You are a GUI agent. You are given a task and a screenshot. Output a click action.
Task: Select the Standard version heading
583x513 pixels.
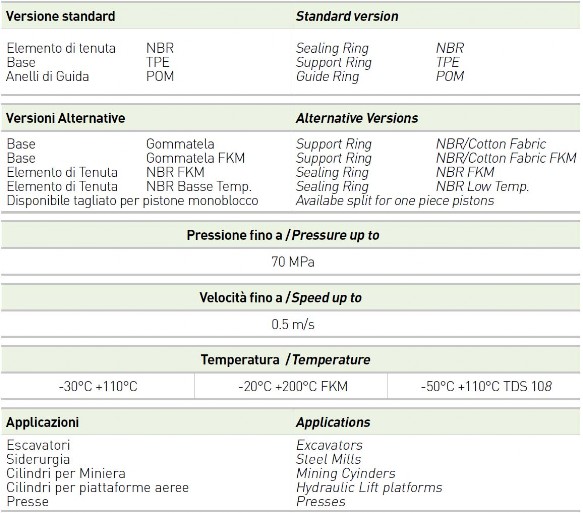(347, 16)
